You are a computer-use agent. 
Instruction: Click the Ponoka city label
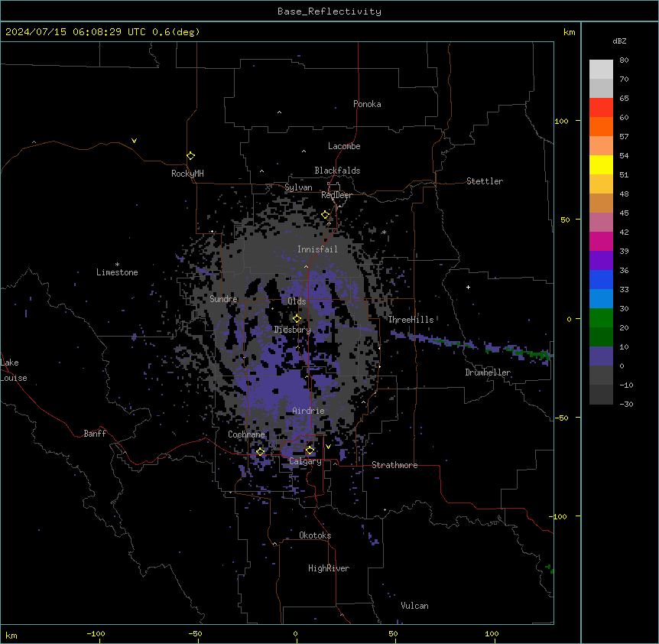367,104
